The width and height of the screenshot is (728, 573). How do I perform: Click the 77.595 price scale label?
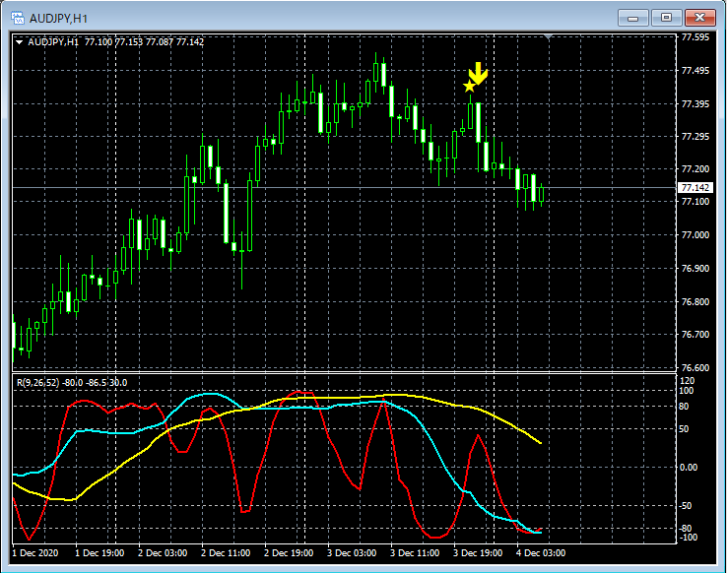tap(695, 37)
